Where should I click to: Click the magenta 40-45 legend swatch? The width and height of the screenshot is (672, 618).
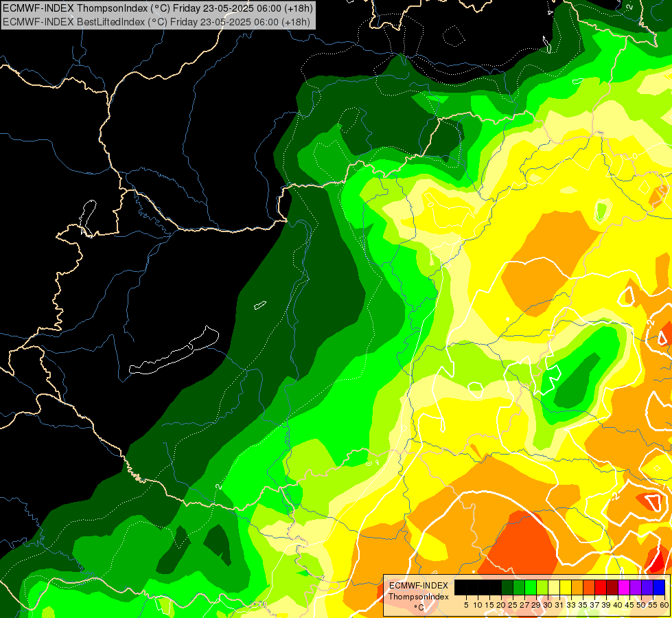coord(624,587)
